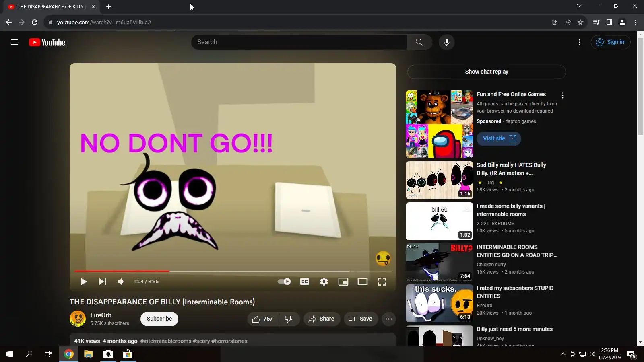Click emoji reaction icon on video
Screen dimensions: 644x362
[x=383, y=259]
